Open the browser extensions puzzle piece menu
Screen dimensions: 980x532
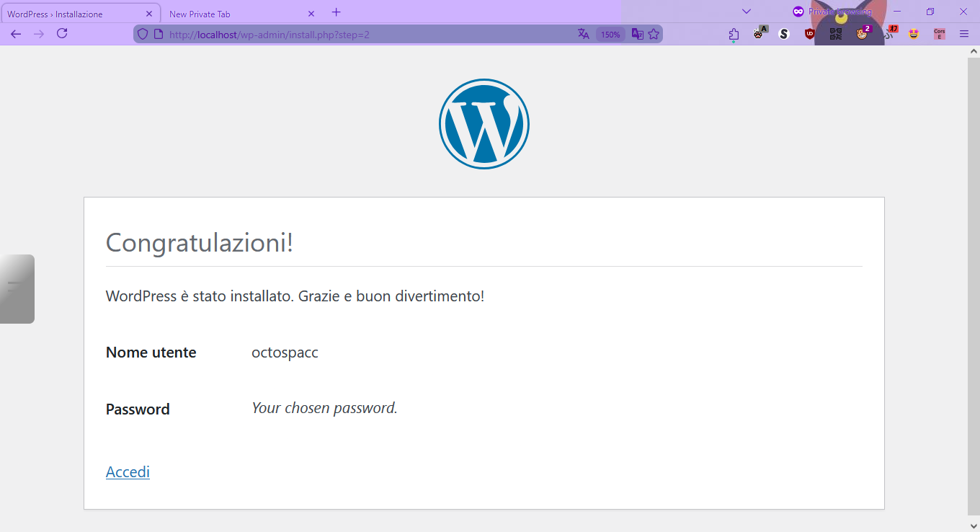tap(733, 33)
